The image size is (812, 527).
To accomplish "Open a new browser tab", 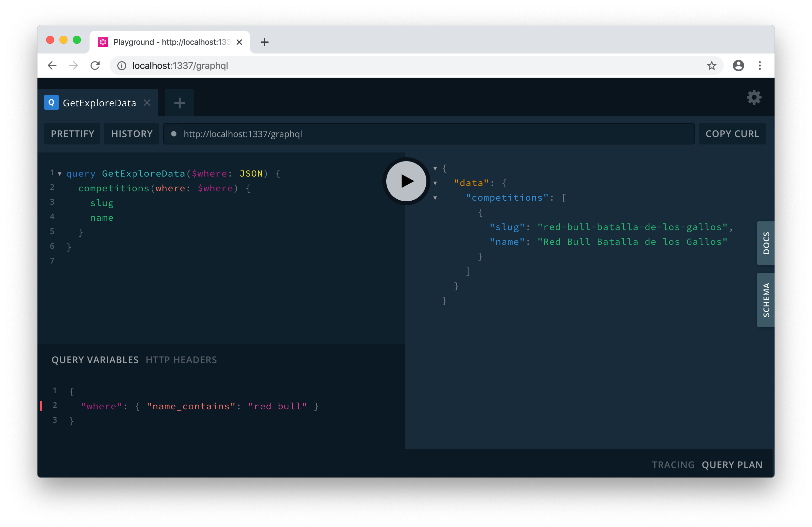I will [x=264, y=42].
